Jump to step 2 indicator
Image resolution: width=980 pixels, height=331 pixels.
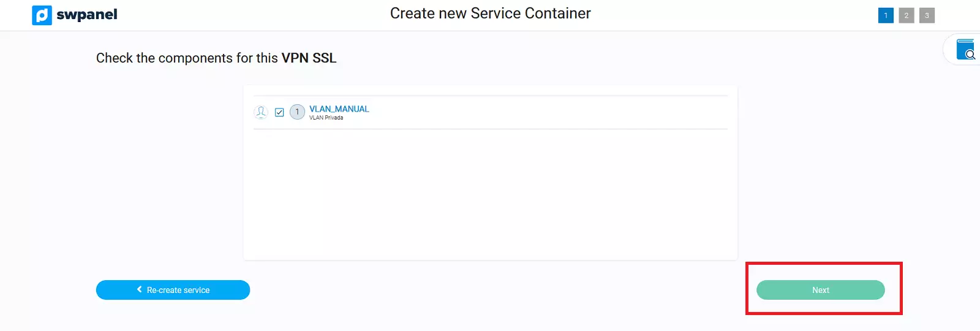pos(907,15)
